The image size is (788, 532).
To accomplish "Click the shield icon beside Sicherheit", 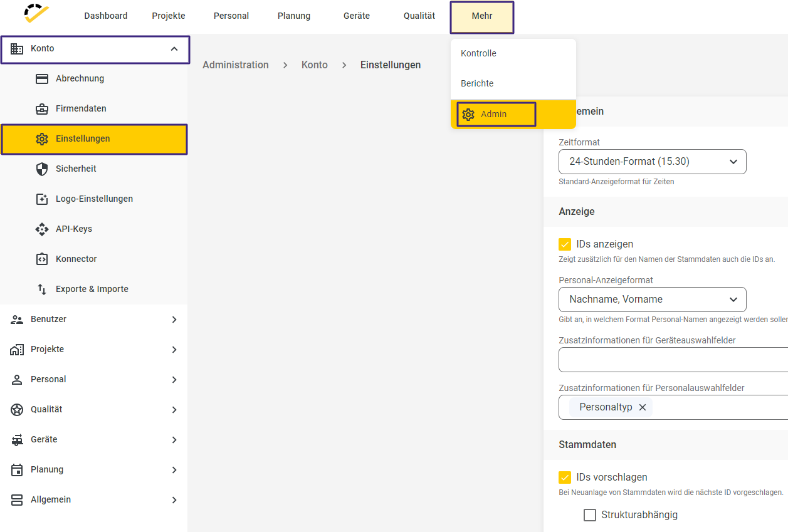I will point(42,169).
